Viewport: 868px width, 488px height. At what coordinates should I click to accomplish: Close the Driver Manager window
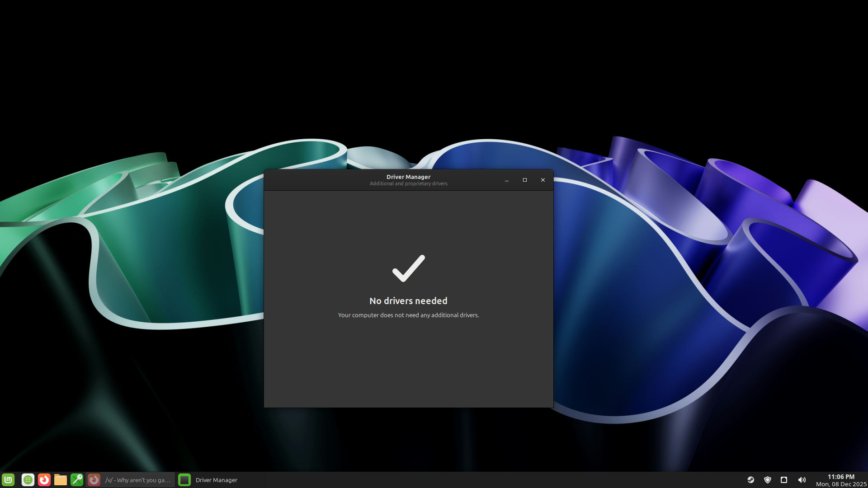pyautogui.click(x=543, y=180)
